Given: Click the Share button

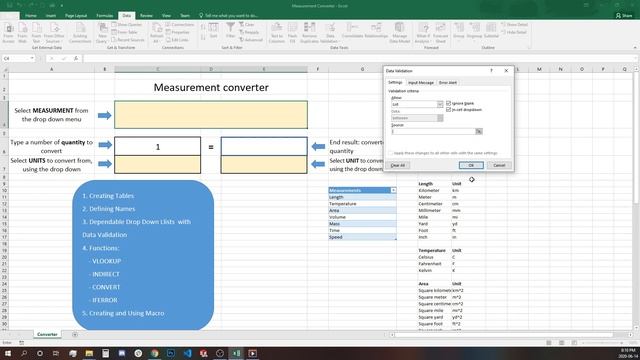Looking at the screenshot, I should [x=624, y=16].
